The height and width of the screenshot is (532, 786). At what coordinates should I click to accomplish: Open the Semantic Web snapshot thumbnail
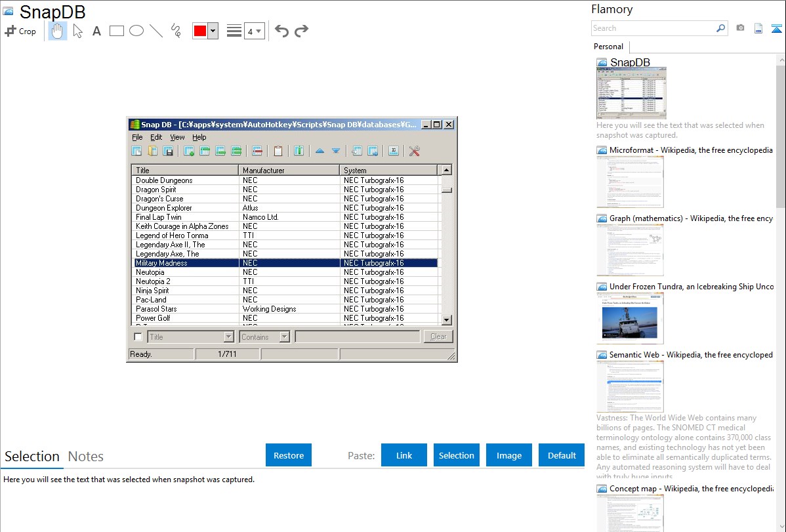point(630,386)
